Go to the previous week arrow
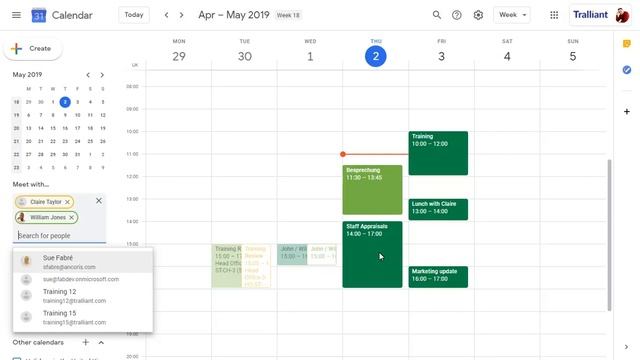The height and width of the screenshot is (360, 640). click(x=167, y=15)
